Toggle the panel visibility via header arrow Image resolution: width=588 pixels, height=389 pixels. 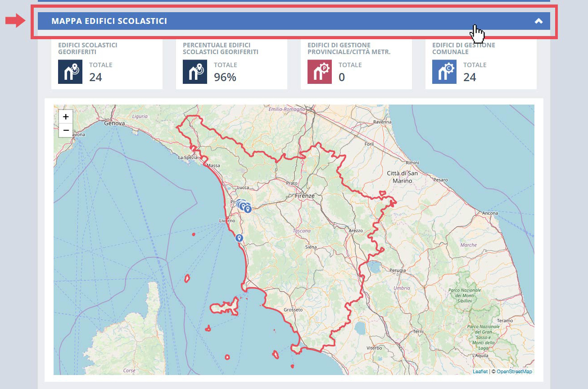tap(538, 21)
